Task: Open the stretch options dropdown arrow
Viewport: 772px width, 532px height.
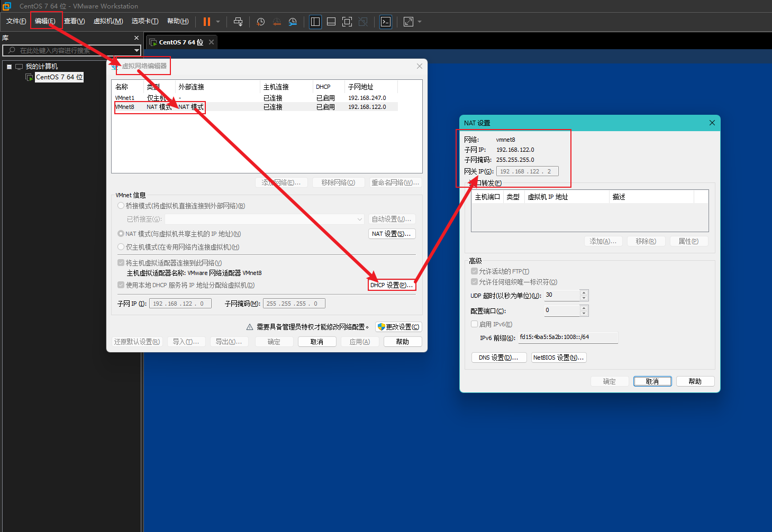Action: (x=420, y=22)
